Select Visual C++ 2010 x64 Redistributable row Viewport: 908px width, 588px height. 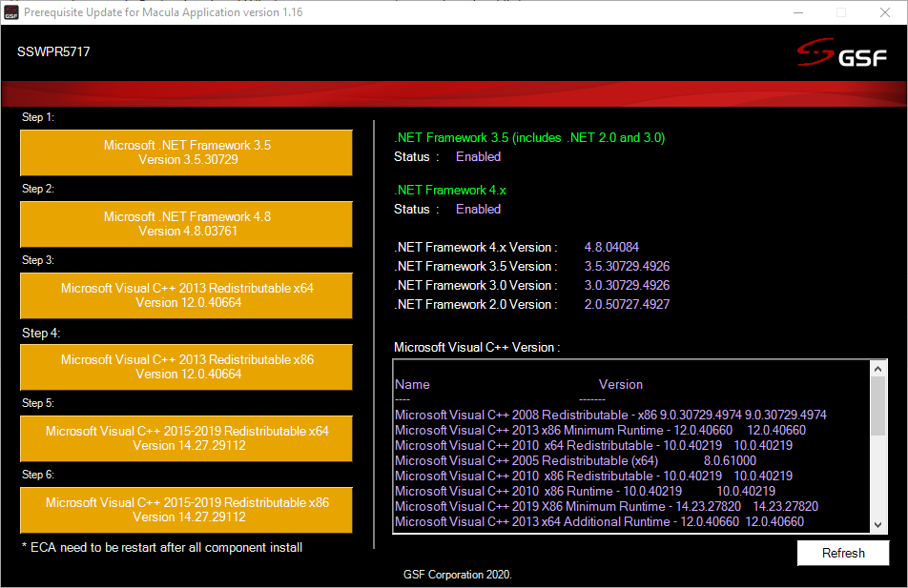(x=593, y=446)
